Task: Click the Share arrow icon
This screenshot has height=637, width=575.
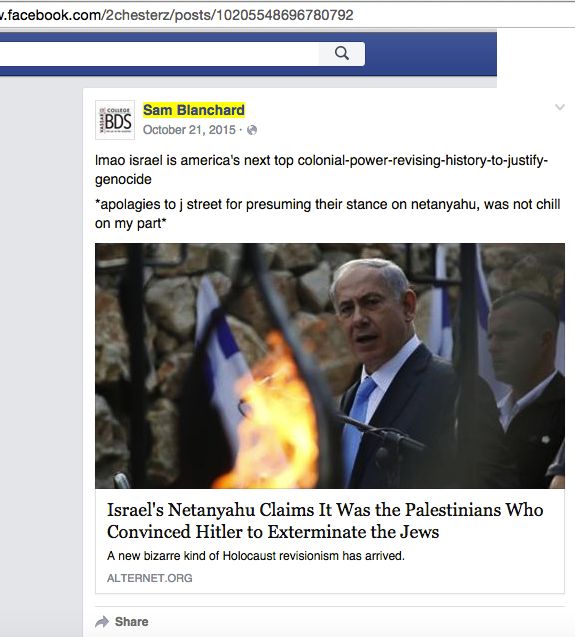Action: 102,622
